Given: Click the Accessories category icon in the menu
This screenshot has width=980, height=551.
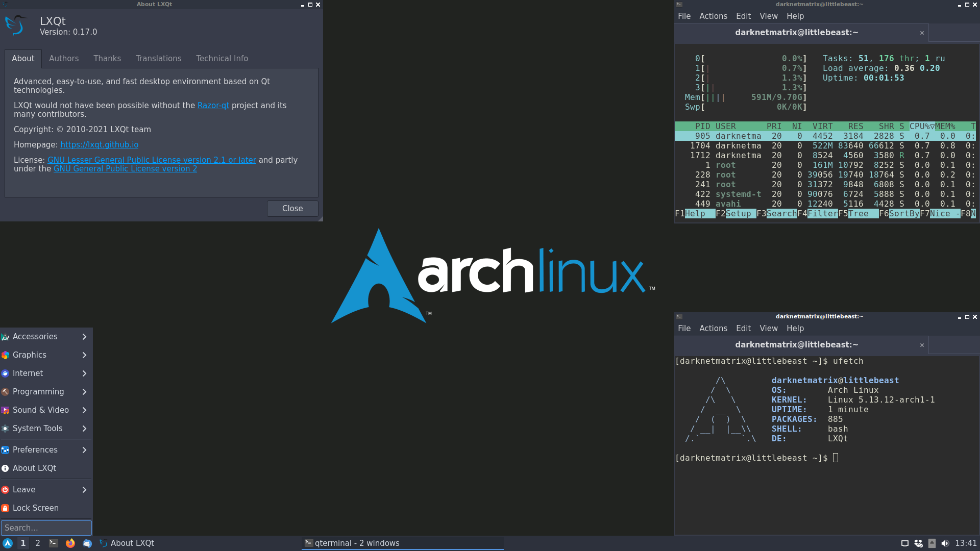Looking at the screenshot, I should pyautogui.click(x=5, y=337).
